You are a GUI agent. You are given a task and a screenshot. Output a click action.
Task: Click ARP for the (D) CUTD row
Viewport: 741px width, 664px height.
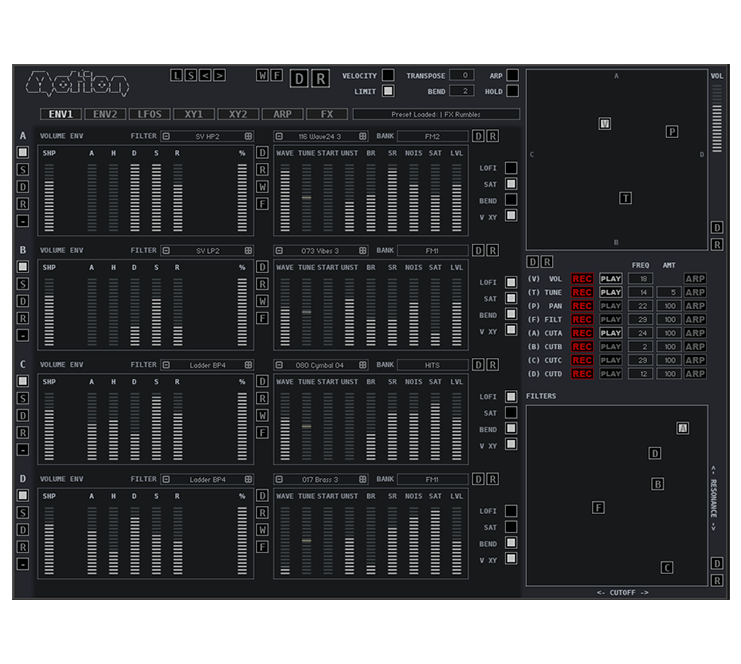point(695,373)
